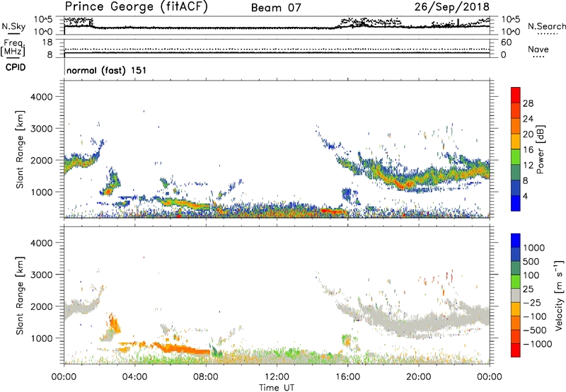Image resolution: width=566 pixels, height=392 pixels.
Task: Click the 24 tick on Power colorbar
Action: pos(528,119)
